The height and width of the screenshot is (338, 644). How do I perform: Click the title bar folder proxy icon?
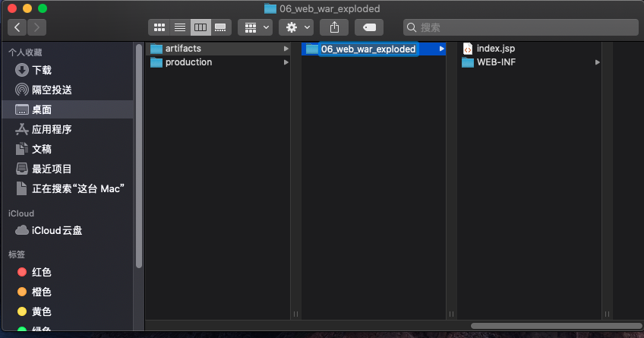pos(270,8)
